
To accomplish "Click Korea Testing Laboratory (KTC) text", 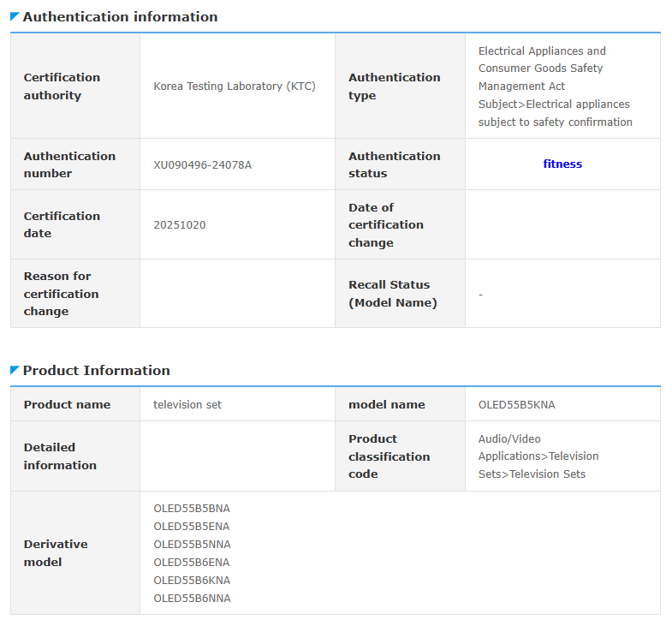I will point(234,86).
